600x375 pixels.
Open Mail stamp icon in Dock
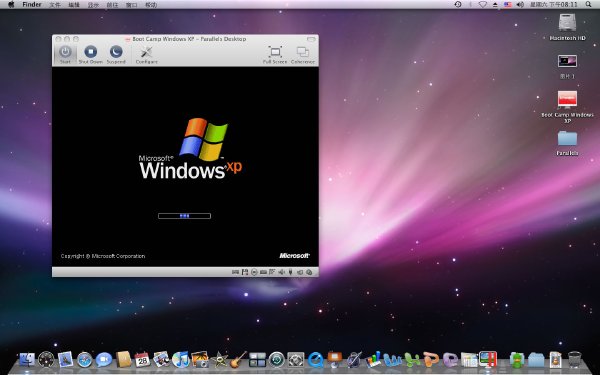pyautogui.click(x=65, y=360)
